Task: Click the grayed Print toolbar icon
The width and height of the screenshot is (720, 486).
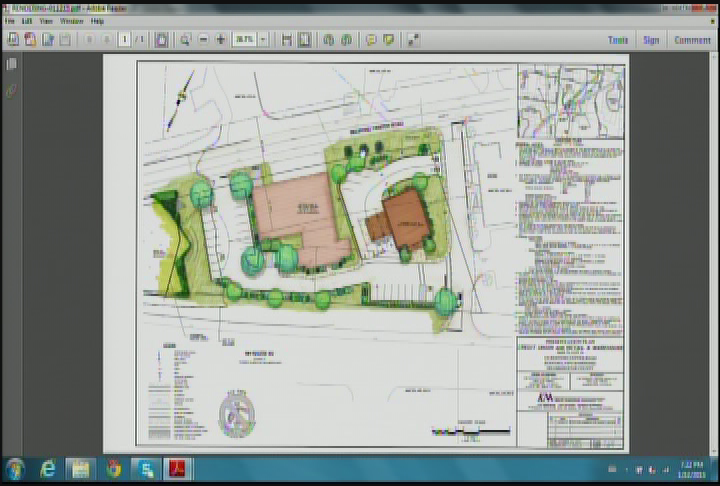Action: tap(65, 40)
